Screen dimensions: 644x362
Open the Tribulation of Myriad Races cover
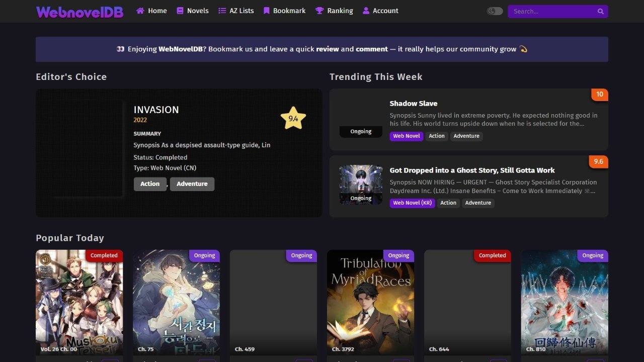coord(370,303)
